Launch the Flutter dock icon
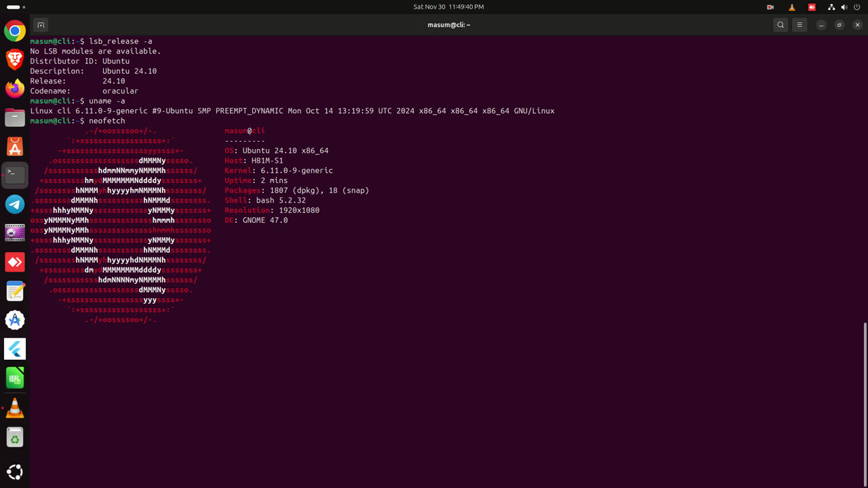Image resolution: width=868 pixels, height=488 pixels. pyautogui.click(x=15, y=348)
